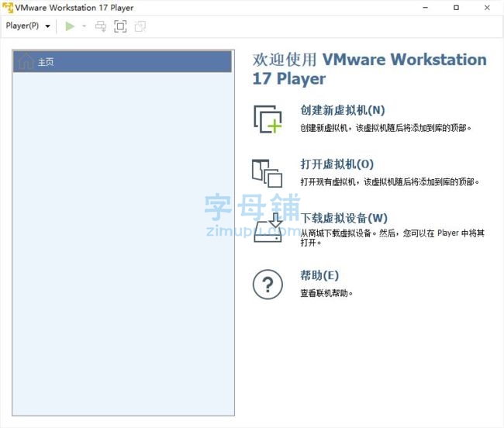Click the 查看联机帮助 description text

click(326, 293)
